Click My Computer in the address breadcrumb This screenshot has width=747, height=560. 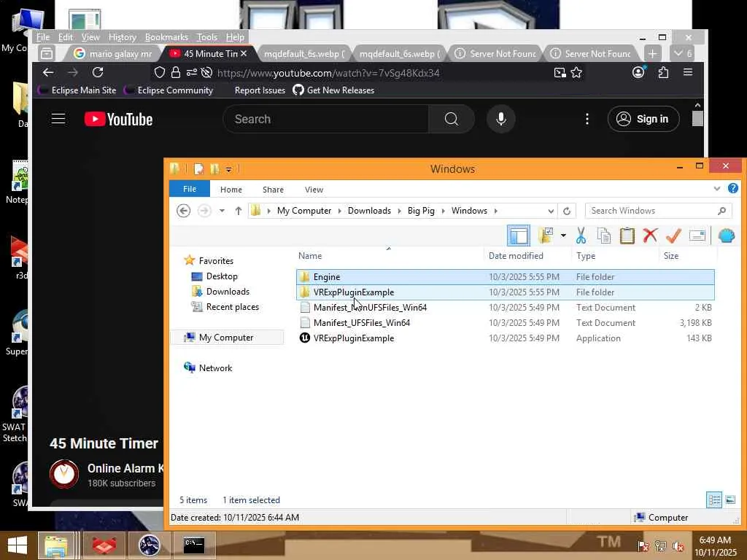(304, 211)
